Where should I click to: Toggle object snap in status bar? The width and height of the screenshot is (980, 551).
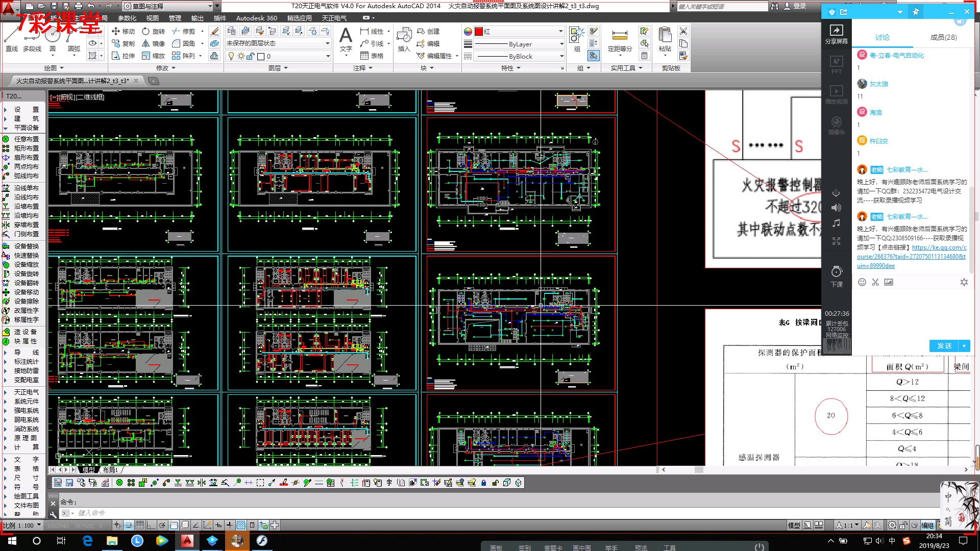[174, 525]
